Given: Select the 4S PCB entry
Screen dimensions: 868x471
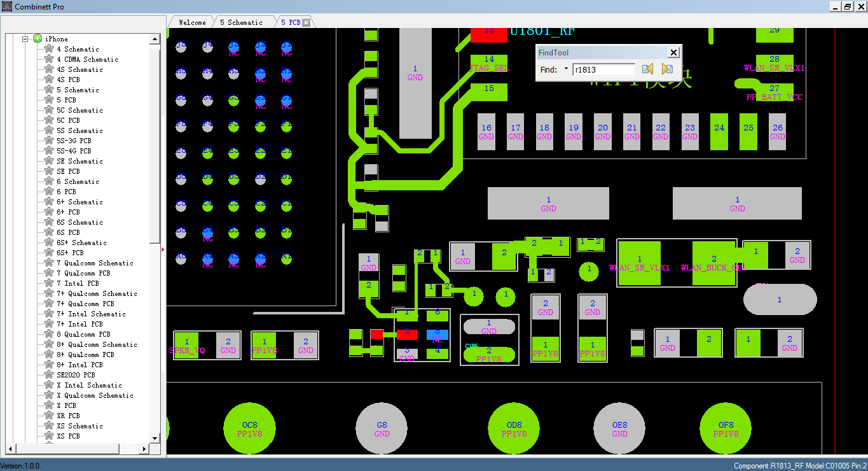Looking at the screenshot, I should [x=68, y=80].
